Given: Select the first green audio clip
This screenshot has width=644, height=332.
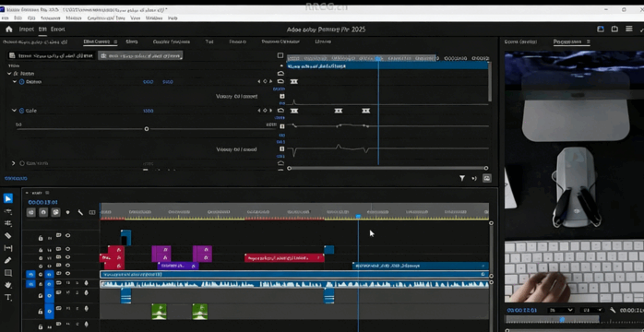Looking at the screenshot, I should (159, 312).
